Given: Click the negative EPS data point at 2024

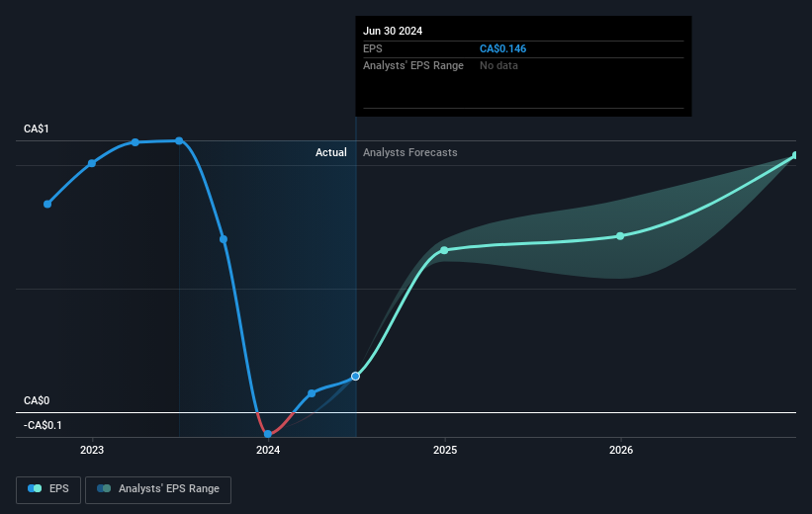Looking at the screenshot, I should (x=268, y=434).
